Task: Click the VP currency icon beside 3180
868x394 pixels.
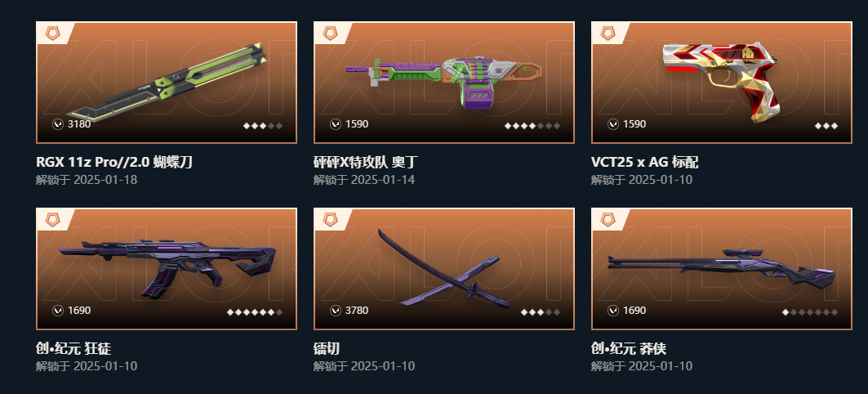Action: 58,124
